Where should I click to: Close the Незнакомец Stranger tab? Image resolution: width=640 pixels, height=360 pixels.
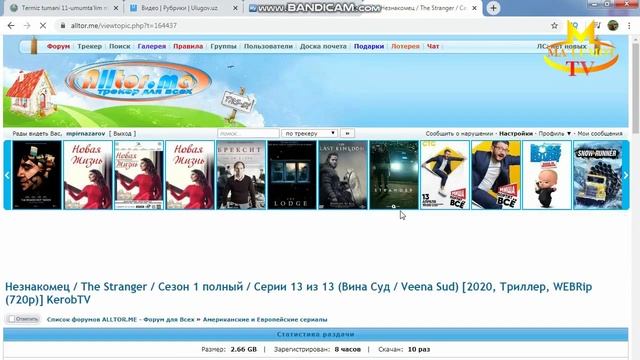[474, 8]
